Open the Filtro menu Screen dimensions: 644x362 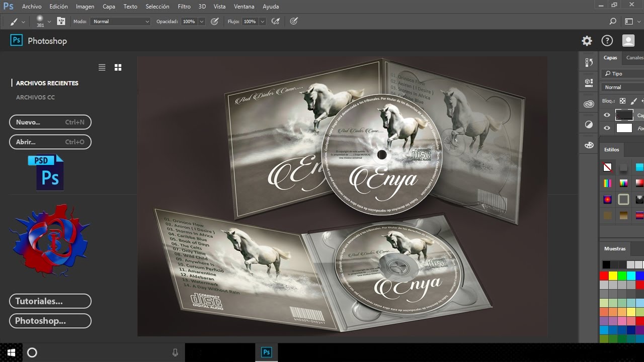pos(184,7)
